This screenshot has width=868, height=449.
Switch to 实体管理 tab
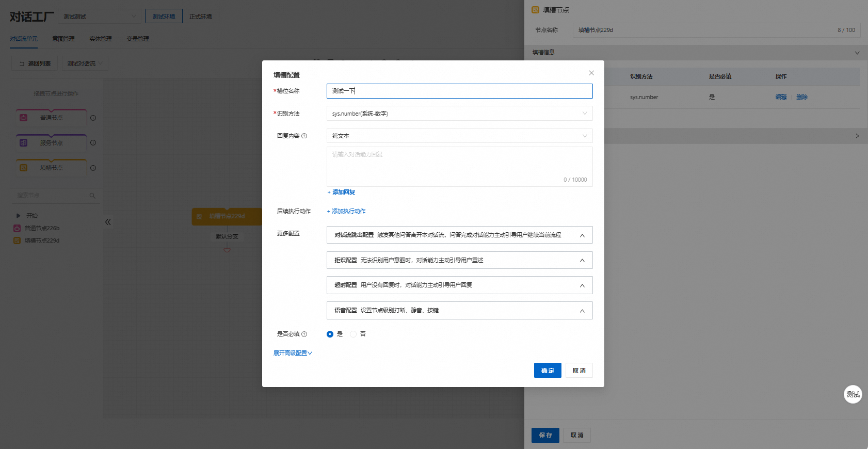coord(101,39)
